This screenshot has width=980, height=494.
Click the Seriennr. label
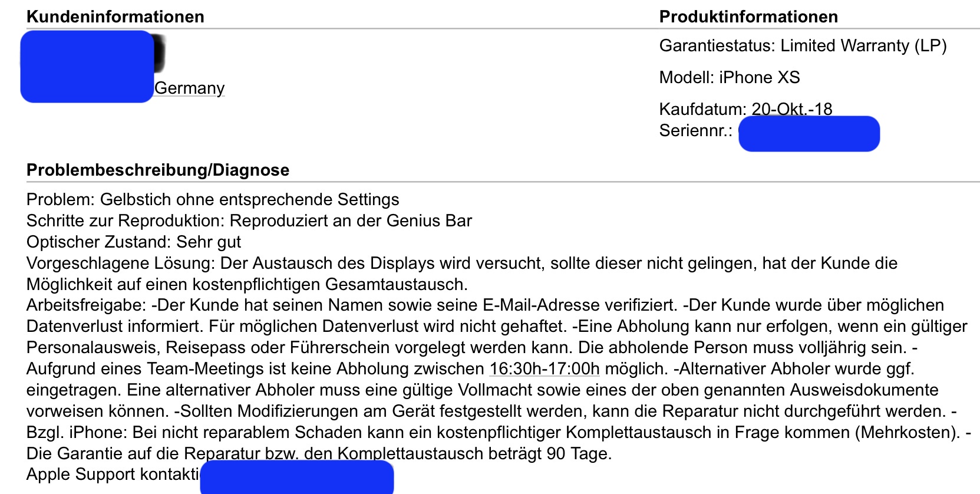[695, 131]
